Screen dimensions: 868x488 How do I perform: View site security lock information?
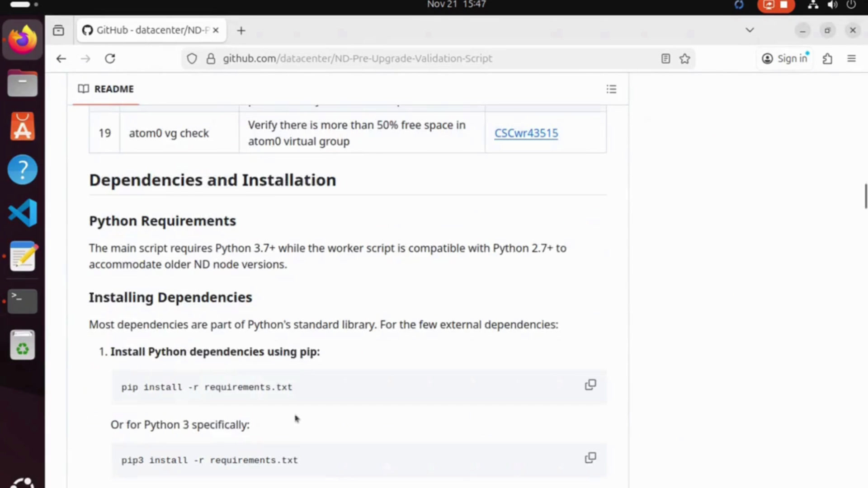(x=211, y=58)
